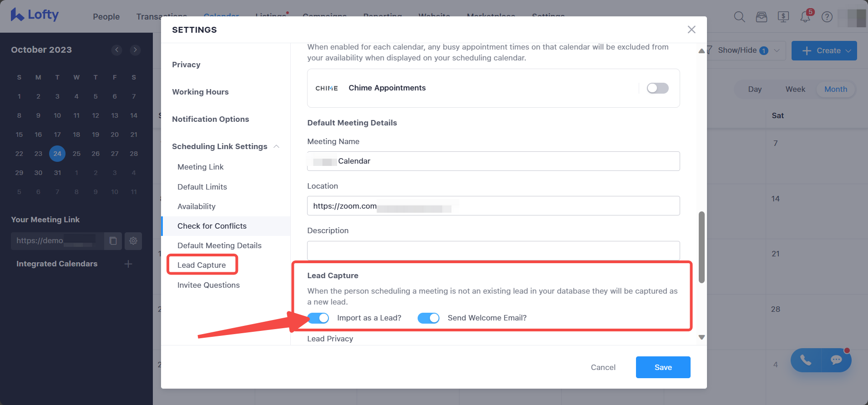Open meeting link settings via the gear icon
868x405 pixels.
pyautogui.click(x=133, y=241)
